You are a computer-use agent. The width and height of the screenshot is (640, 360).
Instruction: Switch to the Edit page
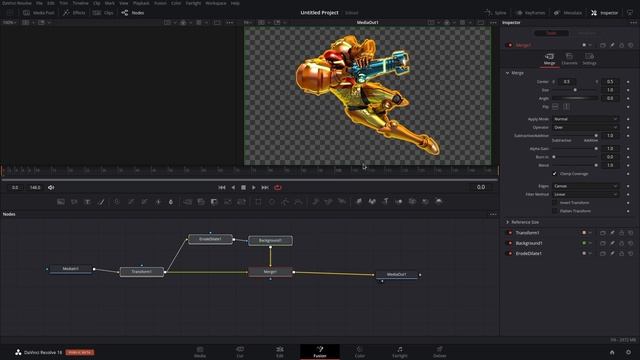(280, 352)
